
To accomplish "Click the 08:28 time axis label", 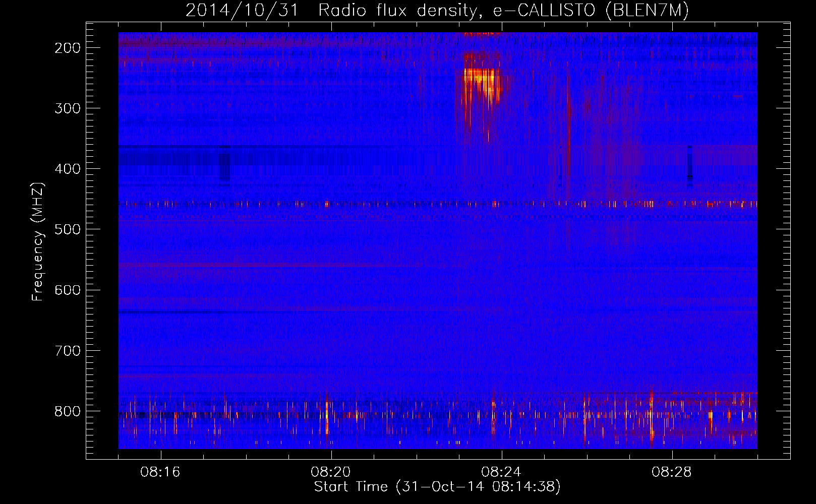I will tap(672, 472).
